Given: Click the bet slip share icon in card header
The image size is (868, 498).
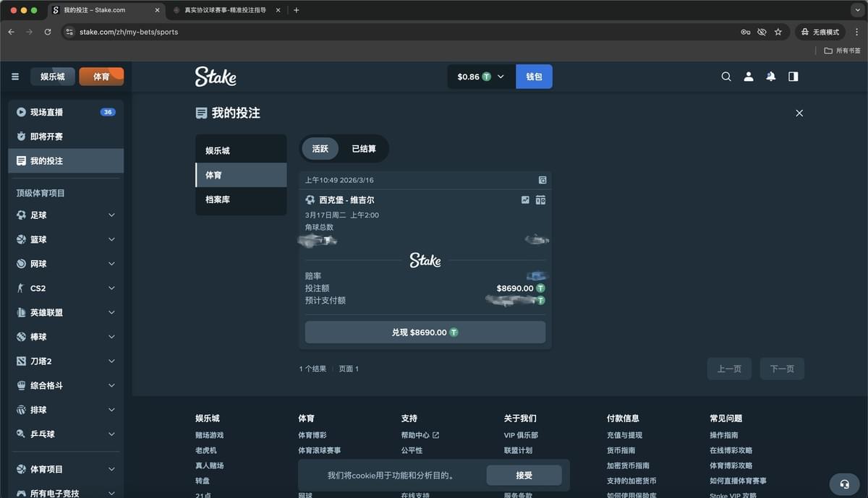Looking at the screenshot, I should (542, 180).
